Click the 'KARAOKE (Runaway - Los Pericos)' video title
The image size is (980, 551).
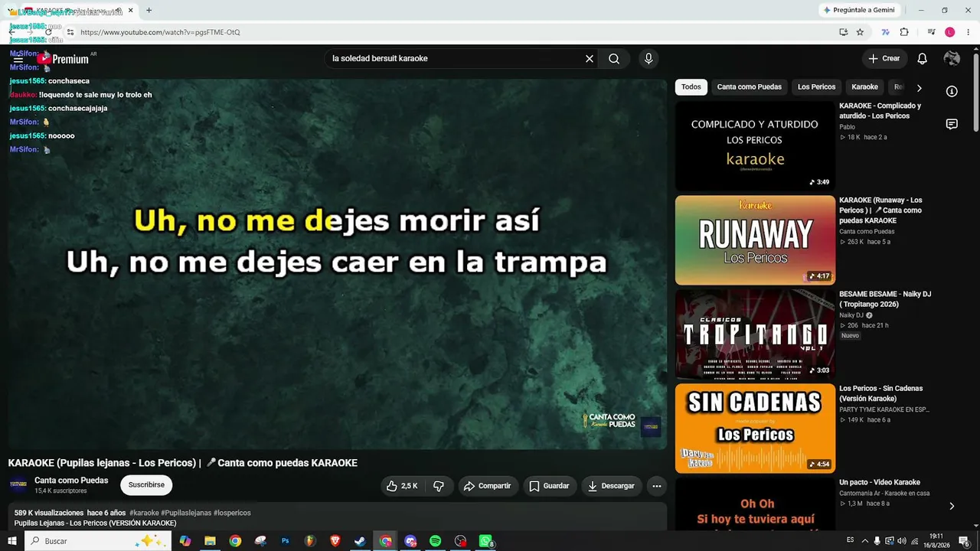tap(880, 210)
